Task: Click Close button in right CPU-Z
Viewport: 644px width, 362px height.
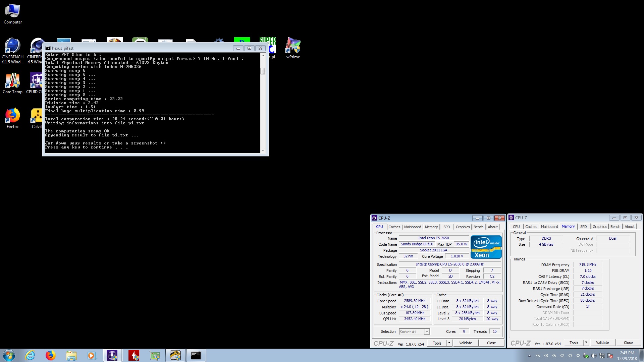Action: coord(628,343)
